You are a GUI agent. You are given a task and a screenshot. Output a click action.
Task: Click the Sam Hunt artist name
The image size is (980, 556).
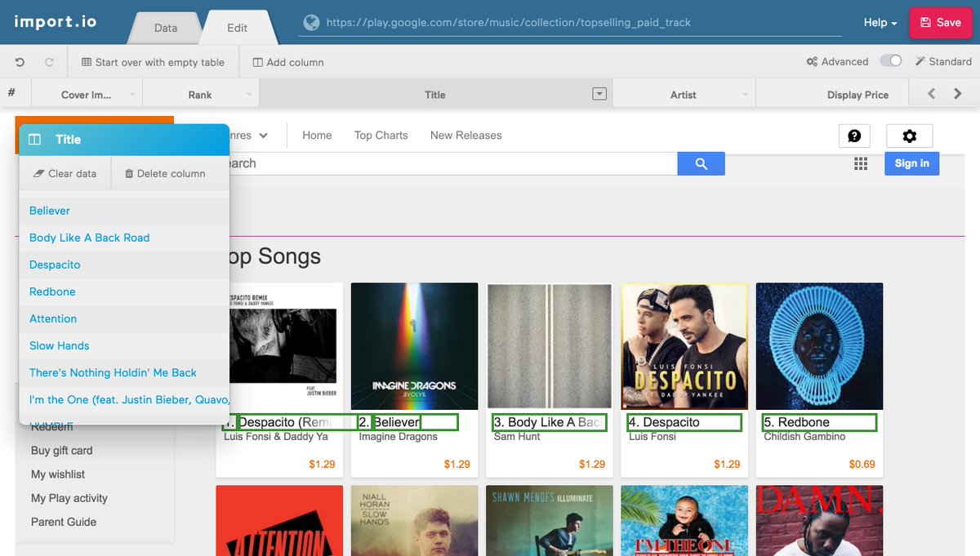pyautogui.click(x=518, y=437)
